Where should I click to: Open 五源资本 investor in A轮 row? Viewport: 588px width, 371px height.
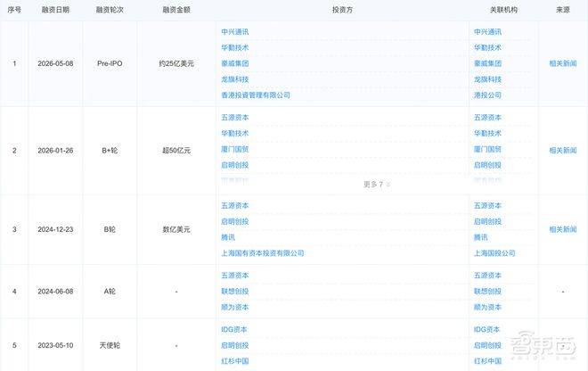tap(234, 276)
